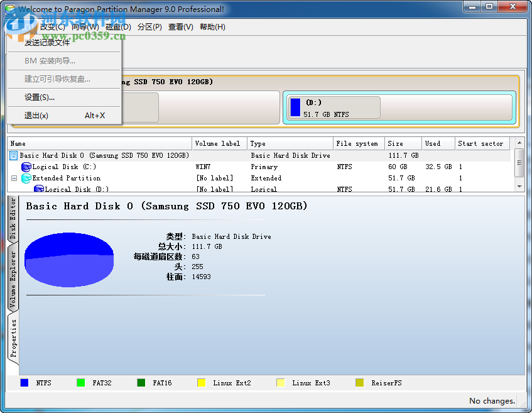532x413 pixels.
Task: Click the Linux Ext3 pale yellow swatch
Action: [281, 383]
